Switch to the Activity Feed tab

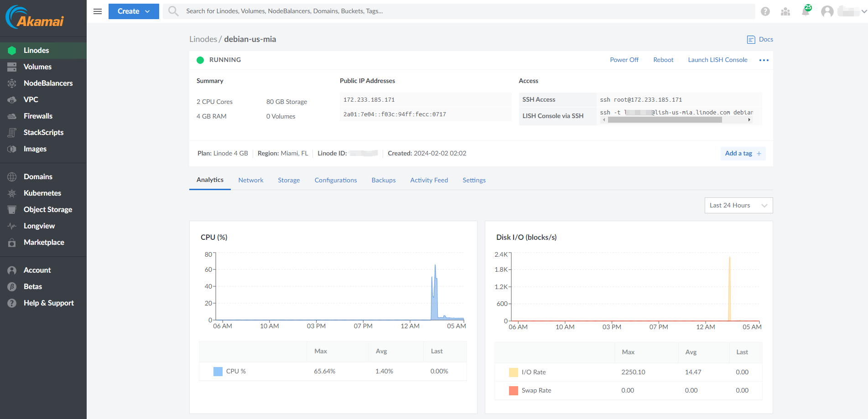(x=429, y=180)
